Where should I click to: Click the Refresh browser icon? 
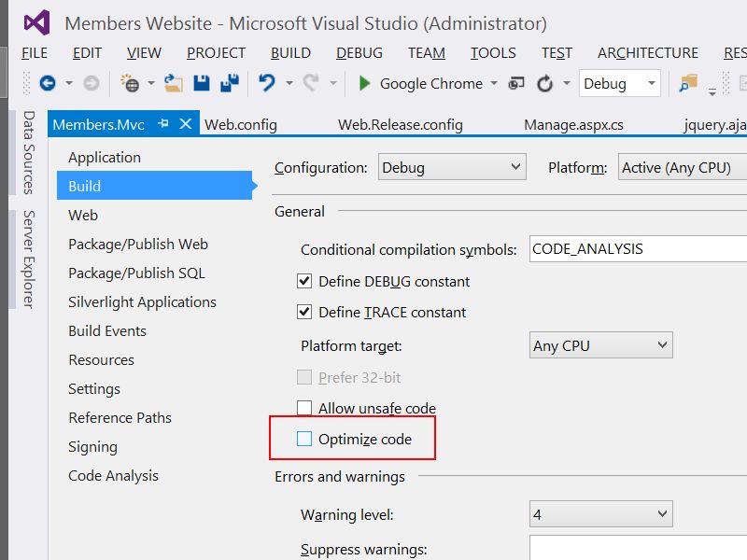pos(544,84)
